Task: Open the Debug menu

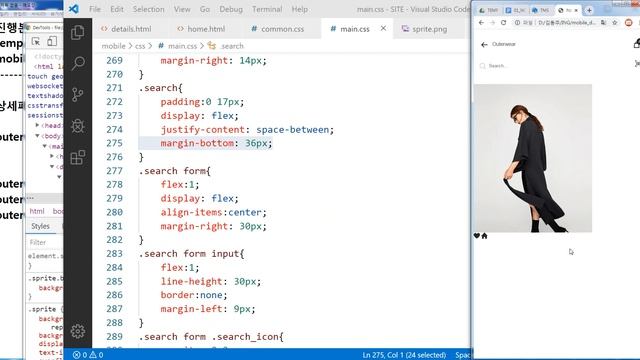Action: coord(231,9)
